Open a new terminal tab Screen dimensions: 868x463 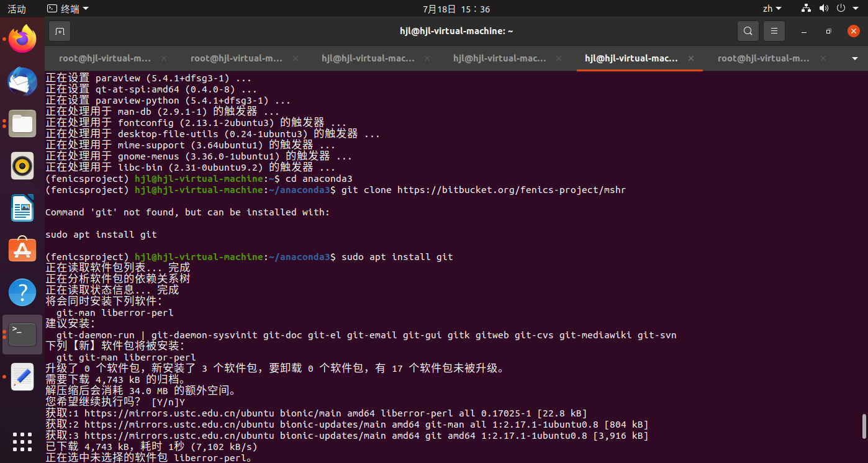(60, 30)
